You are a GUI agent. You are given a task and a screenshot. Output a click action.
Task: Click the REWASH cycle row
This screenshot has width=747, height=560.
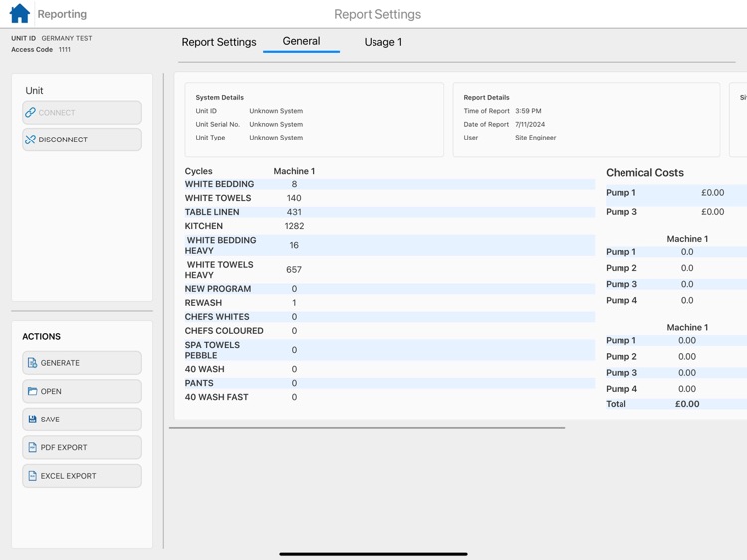389,303
